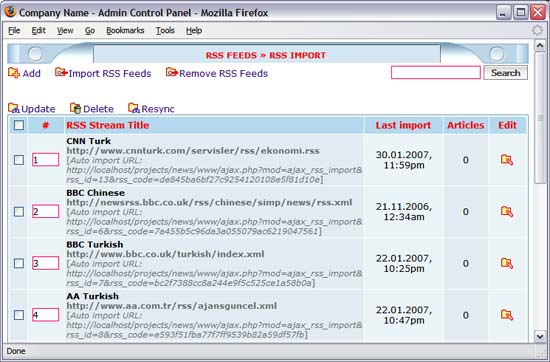The width and height of the screenshot is (550, 362).
Task: Click the cnnturk.com ekonomi.rss URL
Action: pos(193,151)
